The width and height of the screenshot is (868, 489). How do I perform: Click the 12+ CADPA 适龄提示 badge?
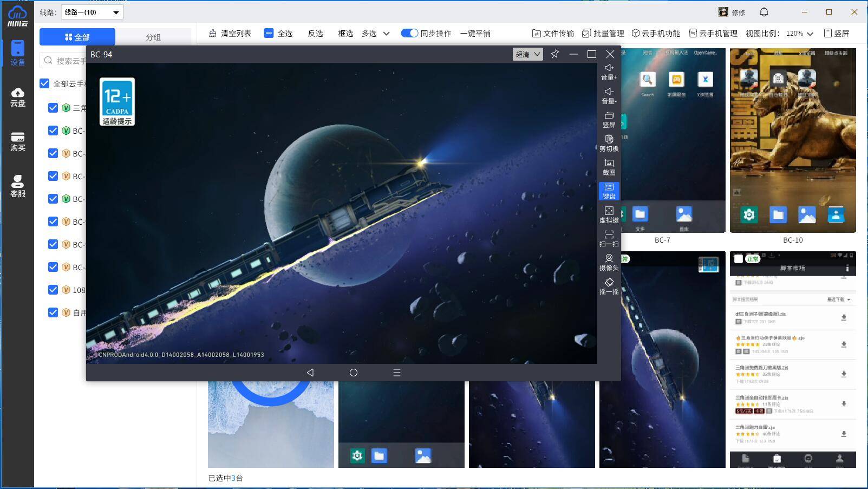(x=117, y=102)
